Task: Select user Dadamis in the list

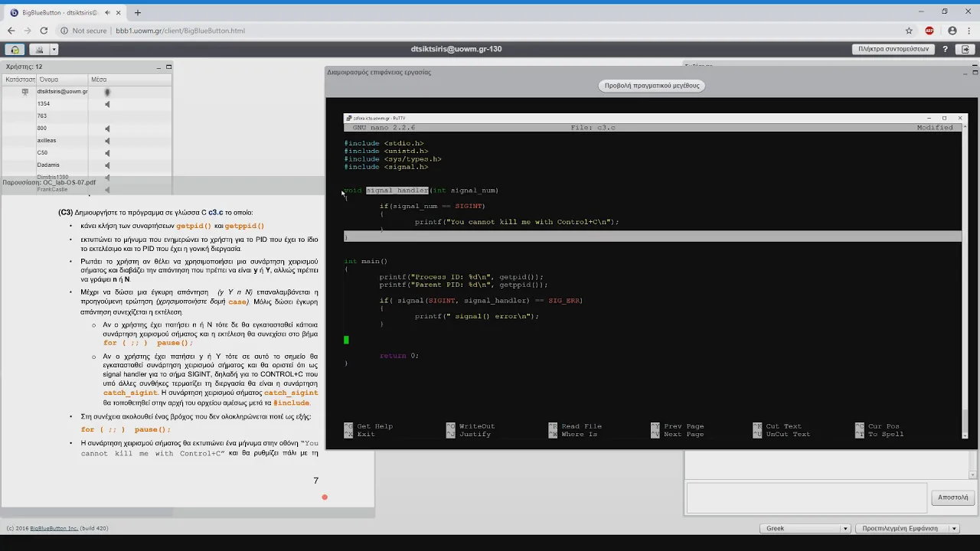Action: (87, 165)
